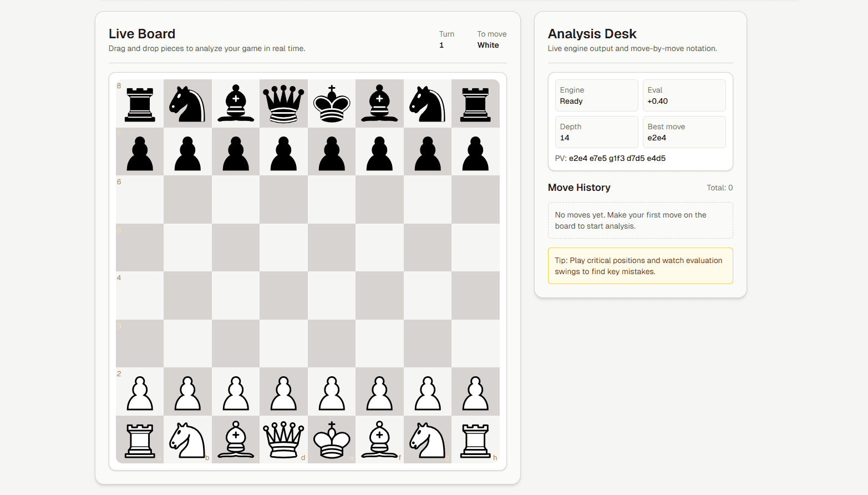Click the Best move e2e4 field
Viewport: 868px width, 495px height.
[x=684, y=132]
